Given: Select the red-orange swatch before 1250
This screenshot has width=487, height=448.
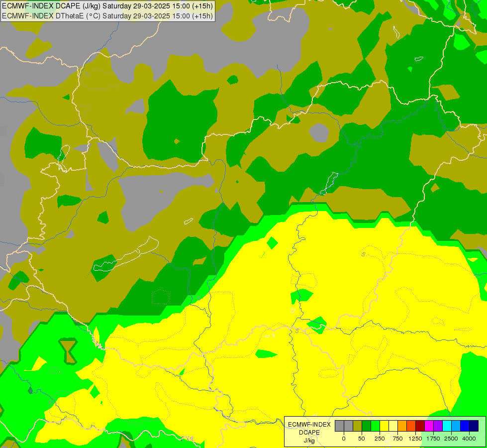Looking at the screenshot, I should (x=411, y=426).
